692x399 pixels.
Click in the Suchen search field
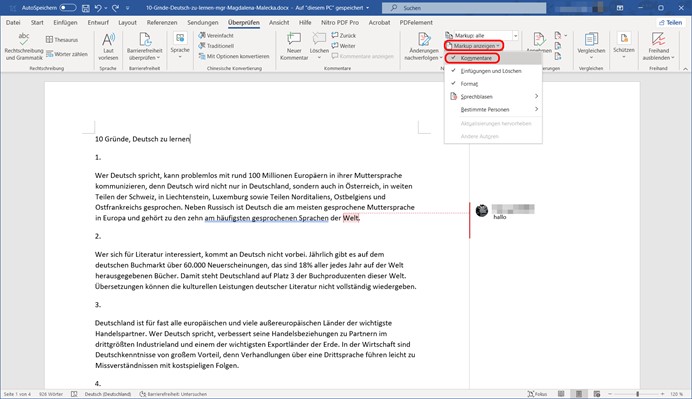click(464, 8)
